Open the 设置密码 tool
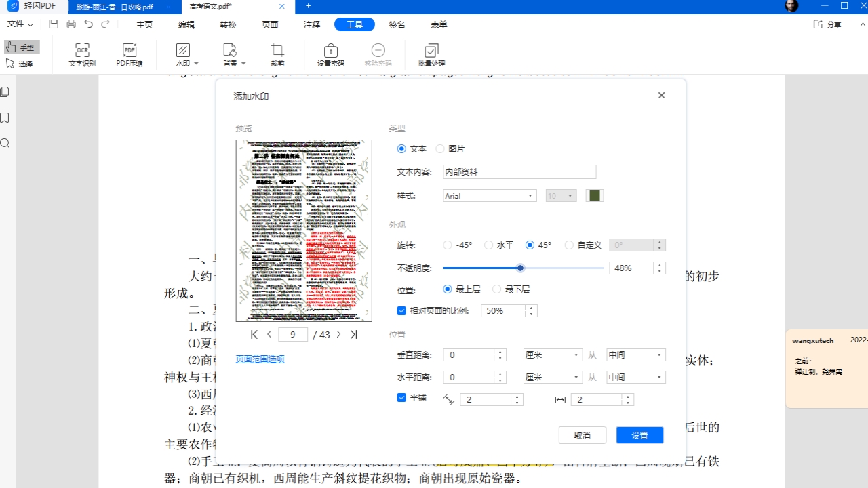The image size is (868, 488). (x=330, y=54)
